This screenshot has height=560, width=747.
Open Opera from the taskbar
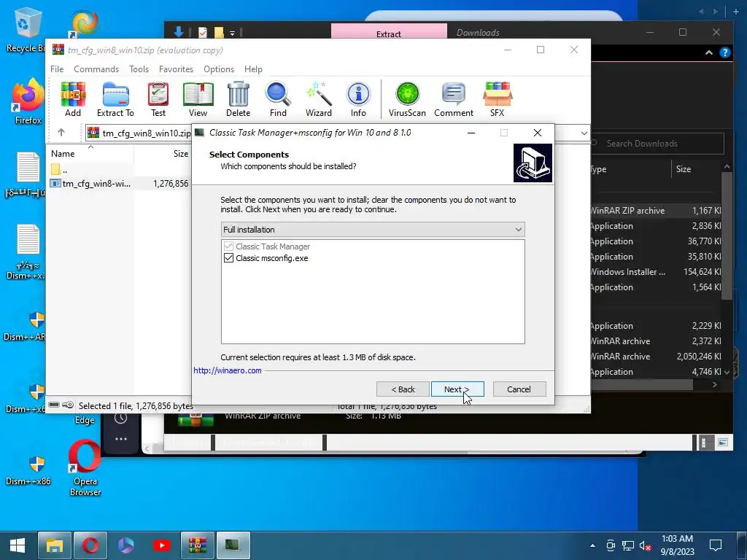[x=90, y=545]
